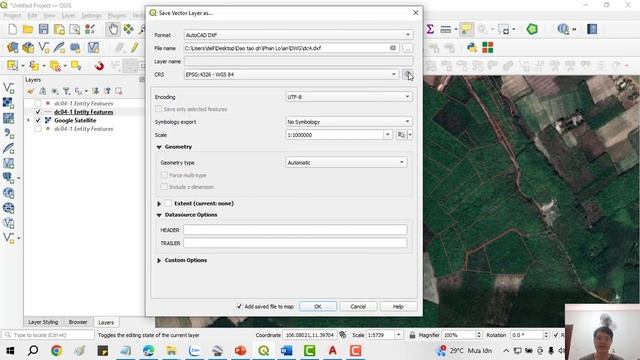Click the New Shapefile Layer icon
This screenshot has height=360, width=640.
pyautogui.click(x=44, y=48)
